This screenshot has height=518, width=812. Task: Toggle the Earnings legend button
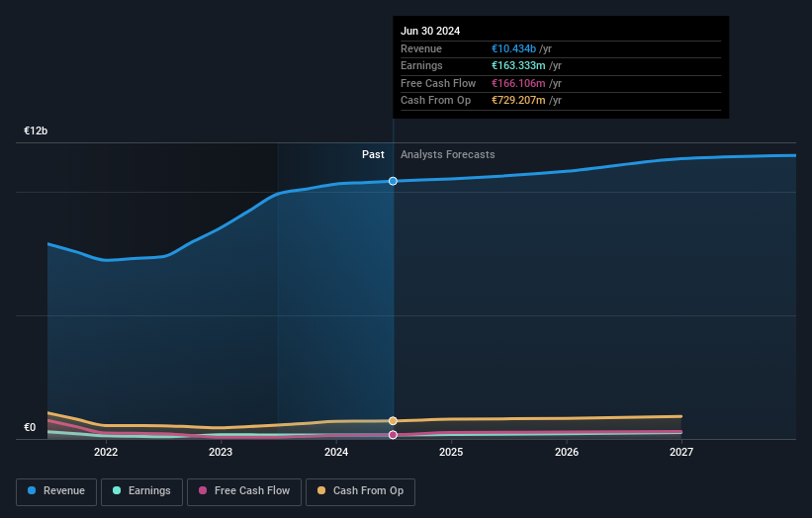click(141, 491)
